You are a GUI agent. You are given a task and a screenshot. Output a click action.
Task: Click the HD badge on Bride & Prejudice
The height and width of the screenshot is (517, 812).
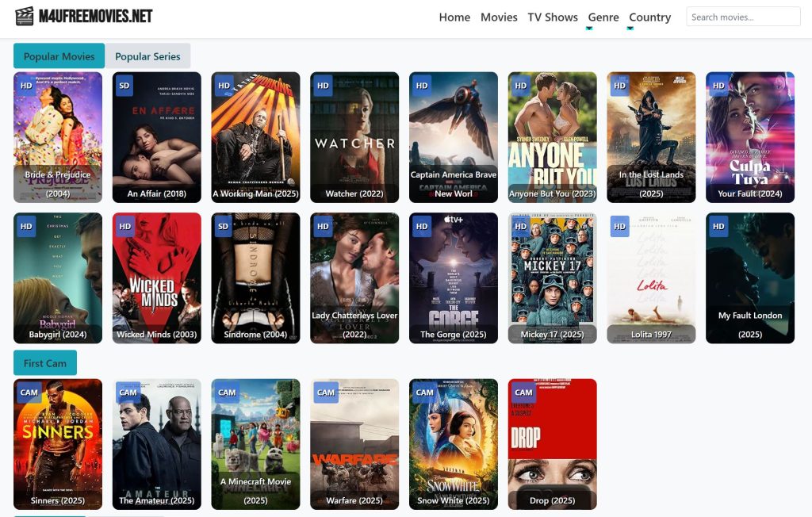[x=26, y=86]
